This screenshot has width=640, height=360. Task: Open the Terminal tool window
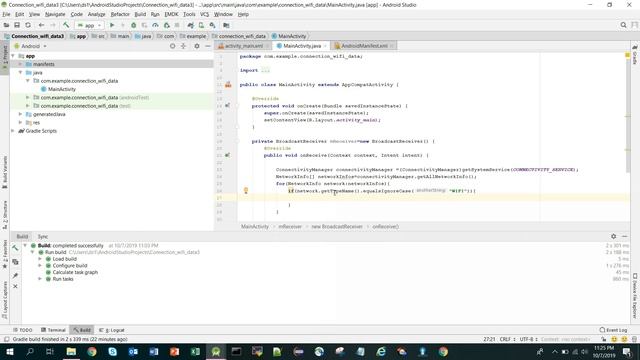(53, 330)
